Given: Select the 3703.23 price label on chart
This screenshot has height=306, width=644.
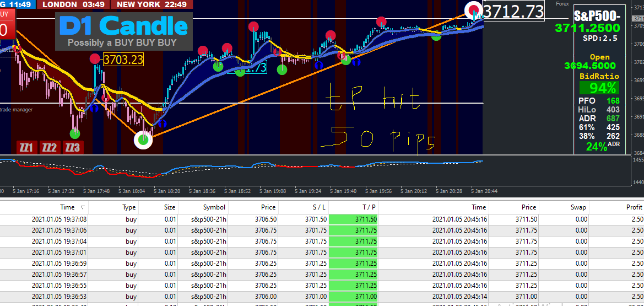Looking at the screenshot, I should 123,60.
